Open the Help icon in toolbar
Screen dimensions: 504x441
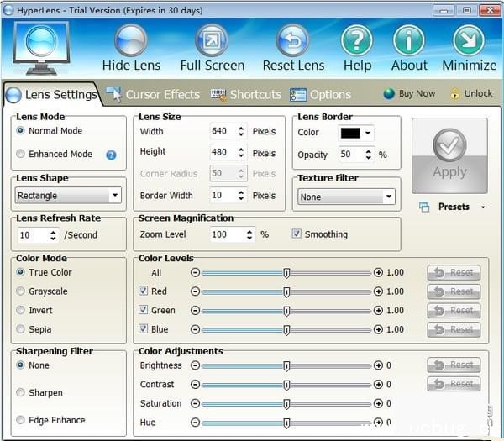click(x=357, y=40)
